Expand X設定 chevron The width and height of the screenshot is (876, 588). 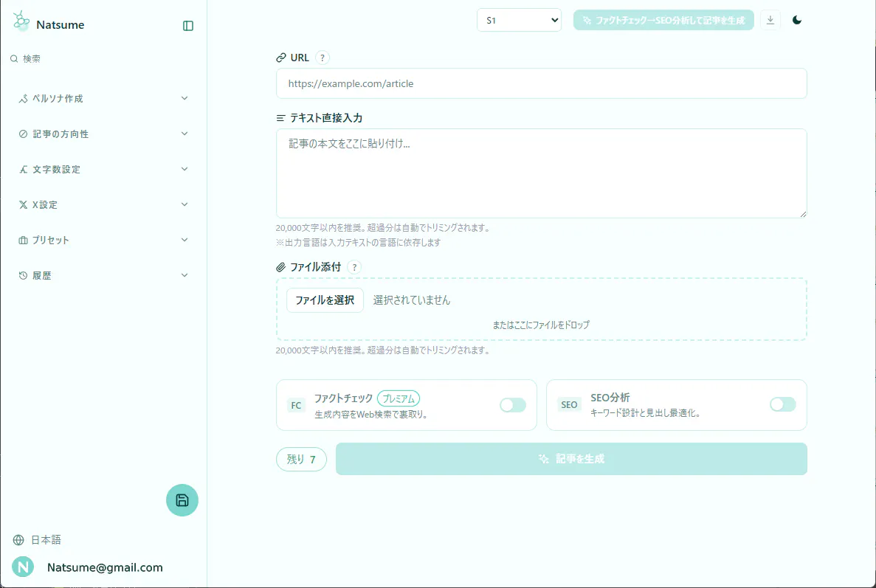coord(184,204)
